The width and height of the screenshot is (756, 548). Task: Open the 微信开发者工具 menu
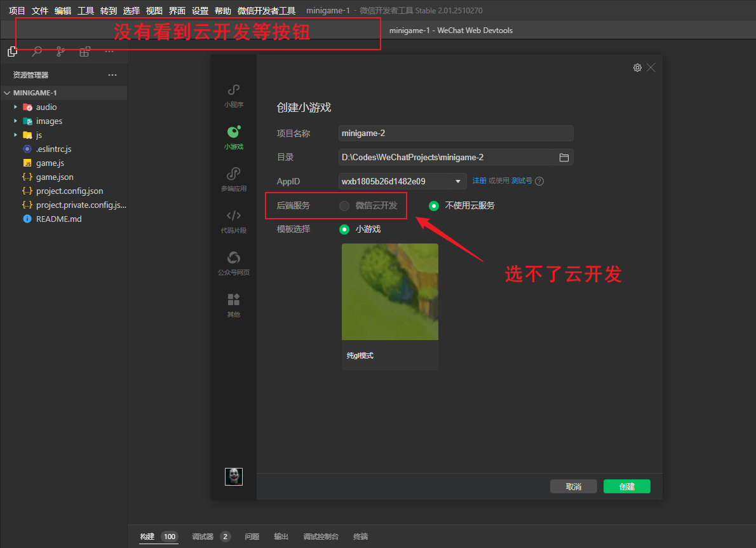pyautogui.click(x=266, y=11)
